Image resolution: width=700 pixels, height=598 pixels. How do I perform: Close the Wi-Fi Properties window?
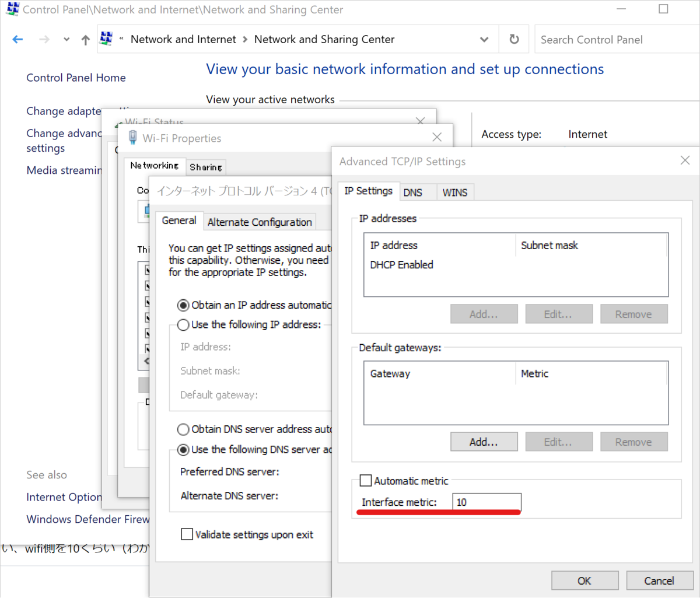tap(437, 137)
